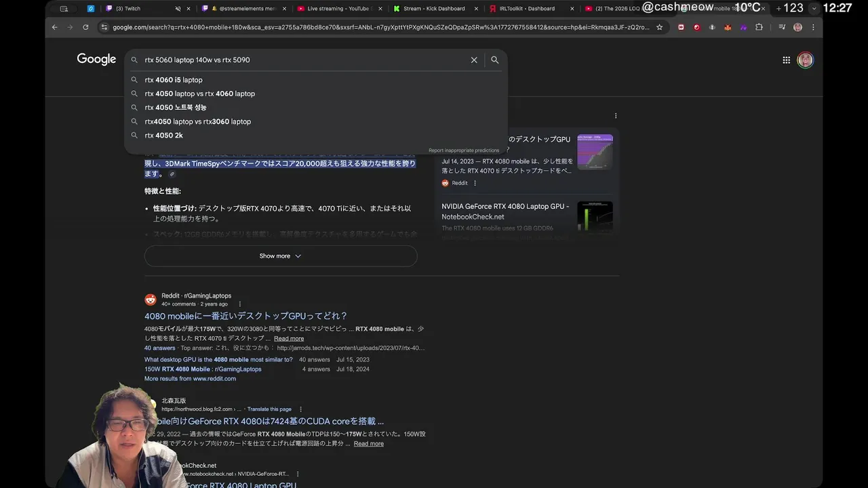Open 40 answers link
Viewport: 868px width, 488px height.
pyautogui.click(x=160, y=348)
